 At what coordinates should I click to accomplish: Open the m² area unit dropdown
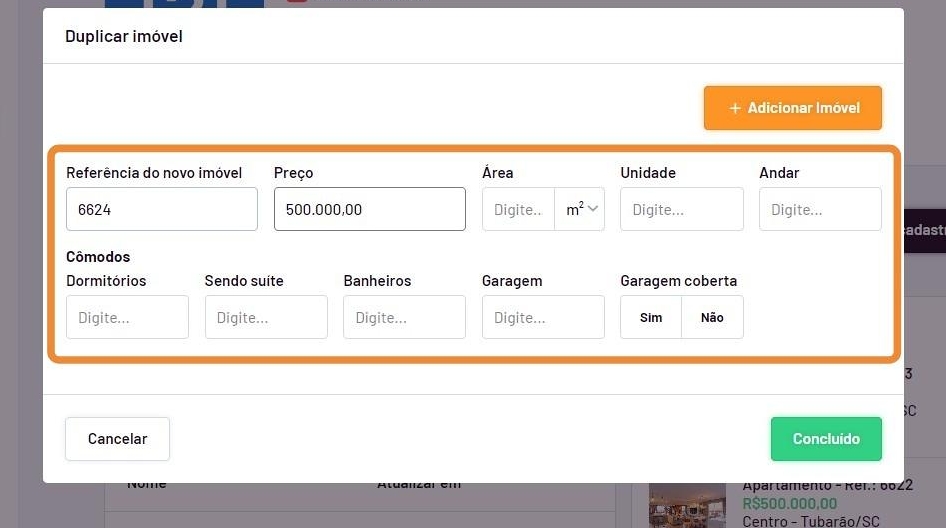pos(581,209)
